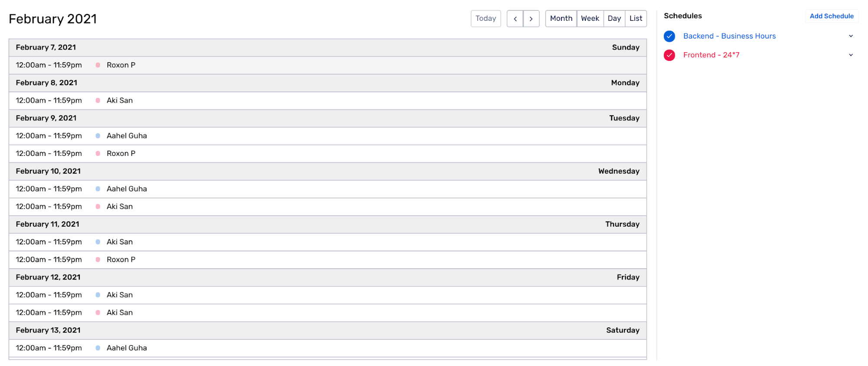Go to next period with right arrow
The height and width of the screenshot is (366, 868).
[531, 19]
